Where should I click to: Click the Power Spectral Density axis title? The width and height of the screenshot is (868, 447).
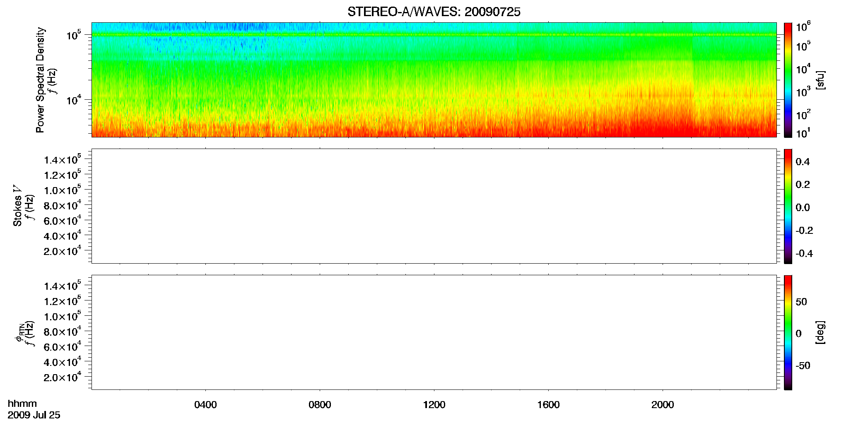(40, 80)
